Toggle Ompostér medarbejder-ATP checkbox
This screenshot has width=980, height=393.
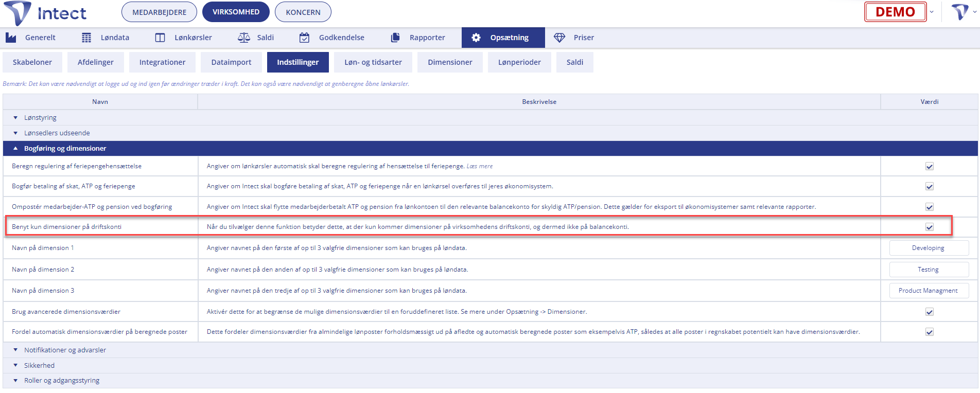930,207
